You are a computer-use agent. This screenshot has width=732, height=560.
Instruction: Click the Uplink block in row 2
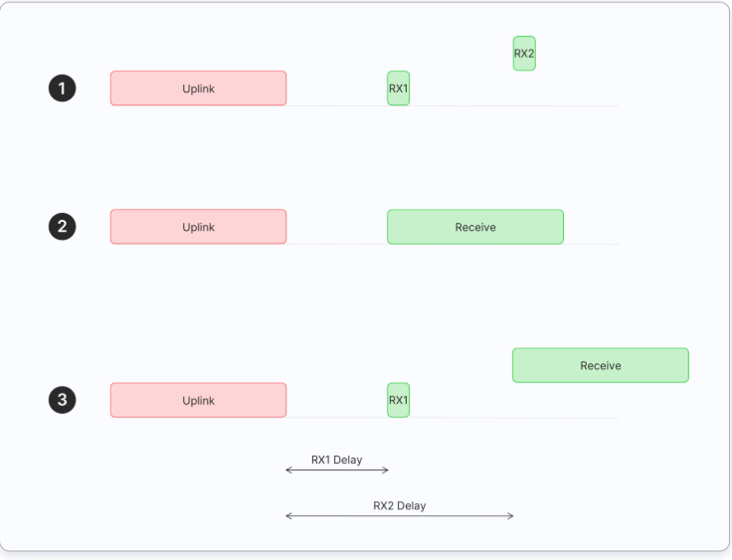pos(198,227)
